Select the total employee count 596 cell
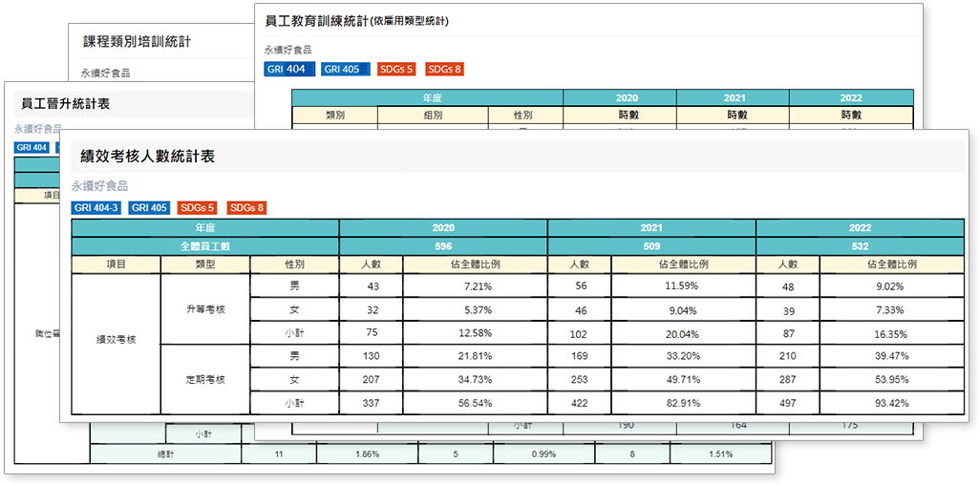Image resolution: width=980 pixels, height=485 pixels. click(x=442, y=246)
